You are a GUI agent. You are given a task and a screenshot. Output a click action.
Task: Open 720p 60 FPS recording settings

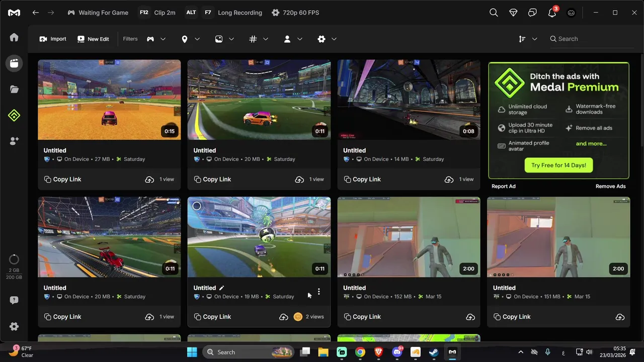[295, 13]
